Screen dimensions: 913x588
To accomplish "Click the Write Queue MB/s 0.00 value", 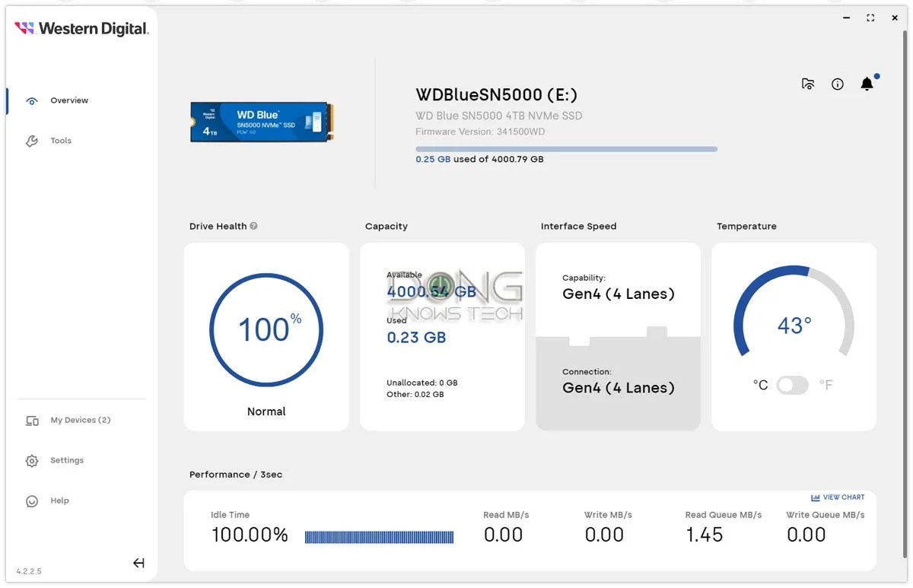I will [806, 535].
